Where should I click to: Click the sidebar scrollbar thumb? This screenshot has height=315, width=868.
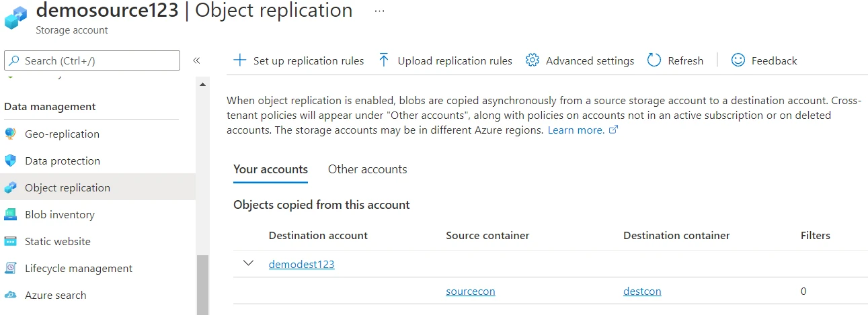[x=203, y=285]
